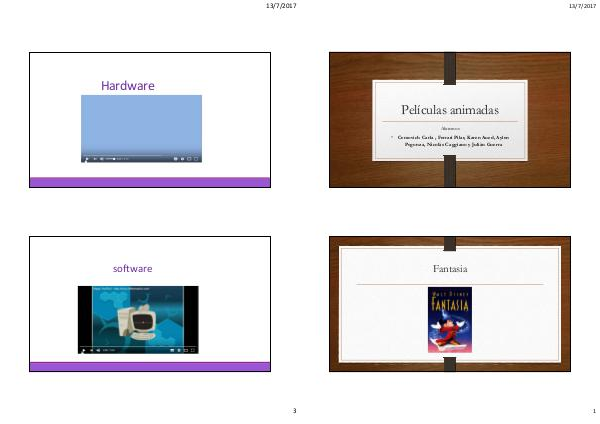The image size is (600, 424).
Task: Click the software video progress bar
Action: coord(138,345)
